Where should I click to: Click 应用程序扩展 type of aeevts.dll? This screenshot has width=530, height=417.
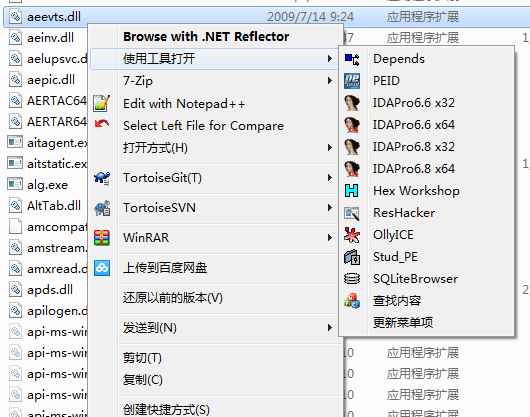click(x=423, y=17)
